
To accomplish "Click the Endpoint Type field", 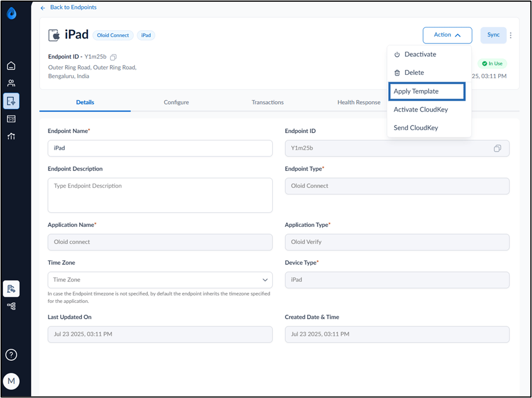I will (397, 186).
